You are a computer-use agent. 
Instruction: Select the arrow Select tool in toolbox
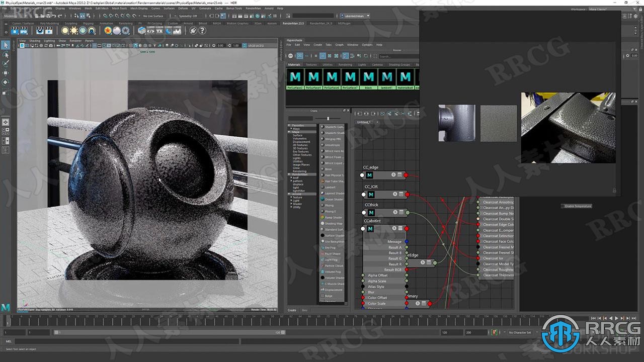click(6, 45)
